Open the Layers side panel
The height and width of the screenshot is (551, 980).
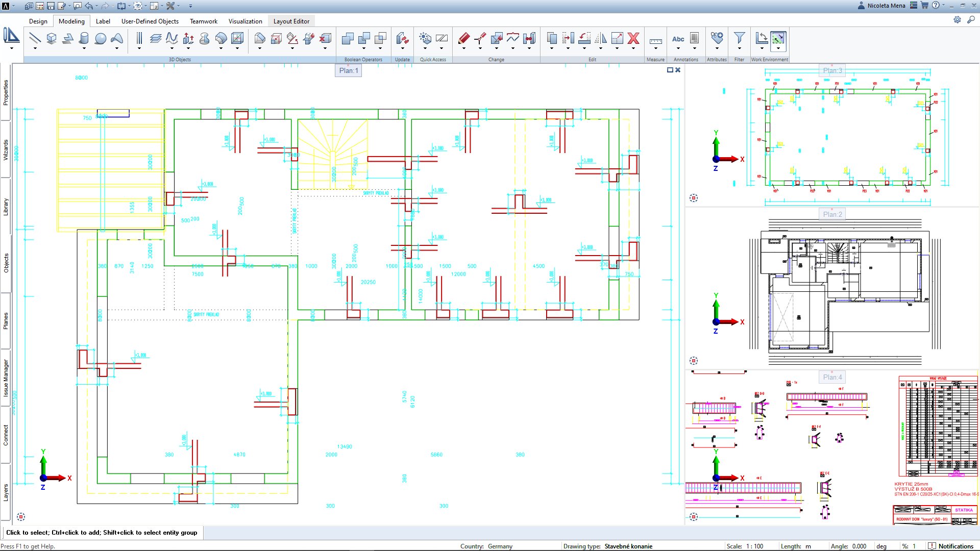click(6, 492)
